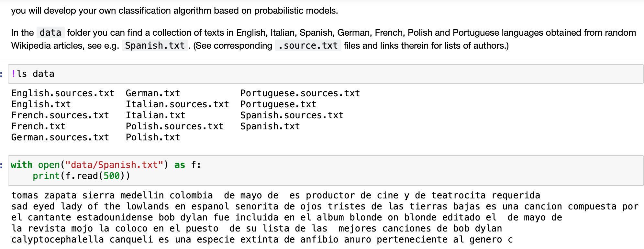This screenshot has width=644, height=249.
Task: Click the prompt marker beside ls cell
Action: [x=2, y=74]
